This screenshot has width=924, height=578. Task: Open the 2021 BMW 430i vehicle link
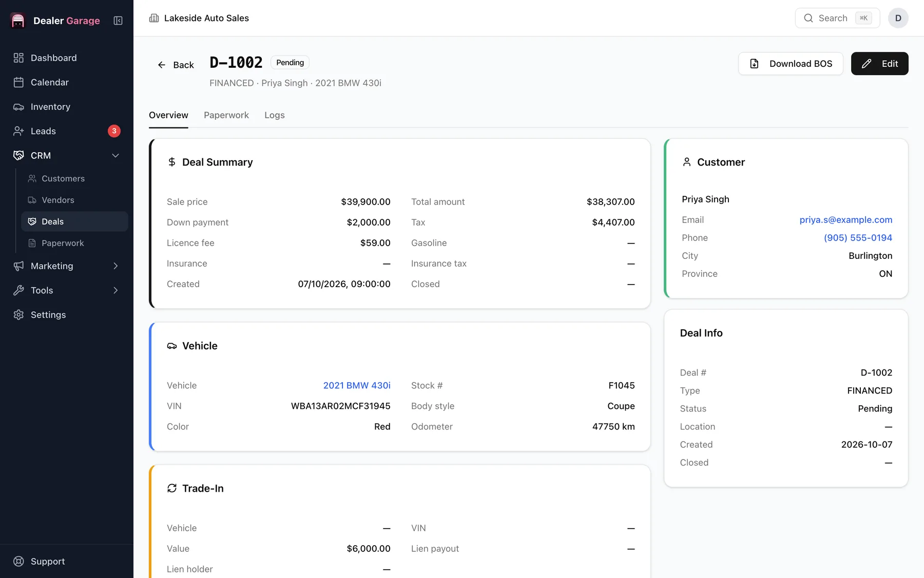click(357, 385)
